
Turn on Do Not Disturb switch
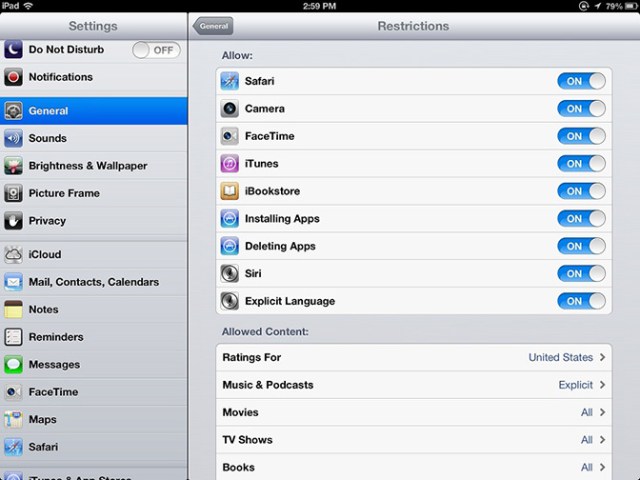click(x=156, y=50)
